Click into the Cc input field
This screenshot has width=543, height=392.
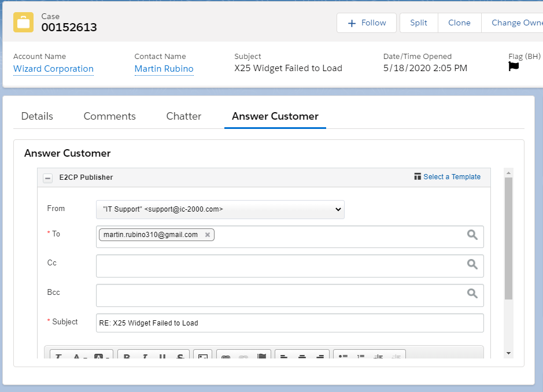tap(290, 266)
